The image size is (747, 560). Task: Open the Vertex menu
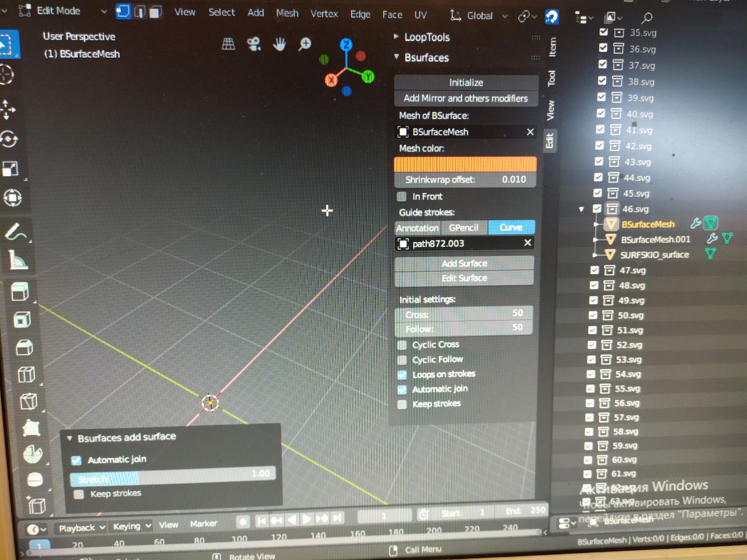click(x=324, y=13)
